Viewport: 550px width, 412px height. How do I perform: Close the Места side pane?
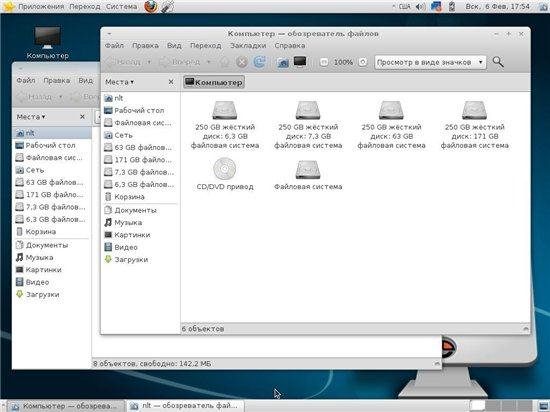point(171,82)
